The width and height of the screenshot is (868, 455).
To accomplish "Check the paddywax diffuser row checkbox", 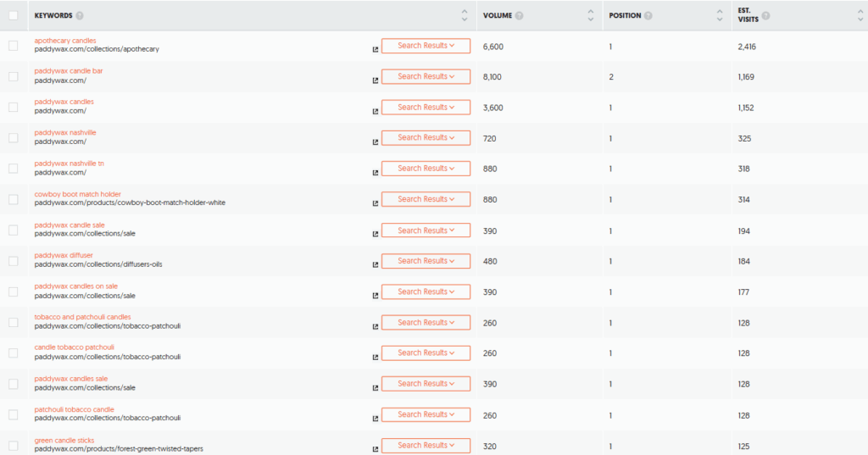I will (x=14, y=261).
